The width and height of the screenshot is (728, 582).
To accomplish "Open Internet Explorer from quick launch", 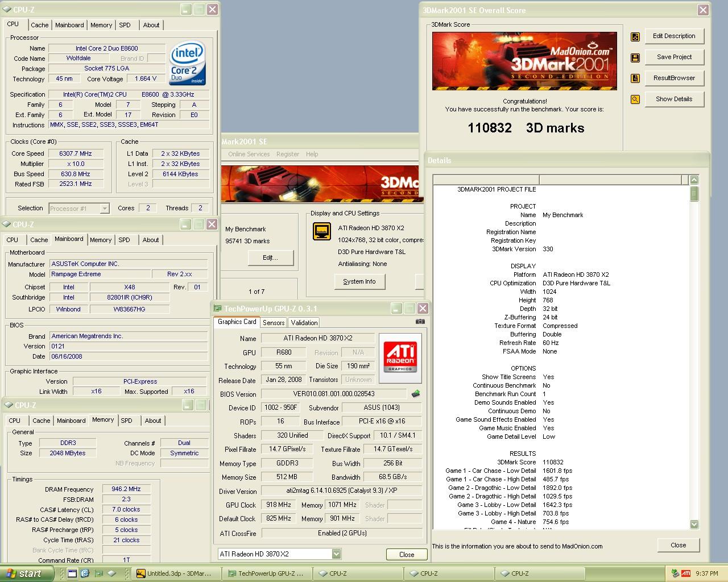I will pyautogui.click(x=85, y=573).
